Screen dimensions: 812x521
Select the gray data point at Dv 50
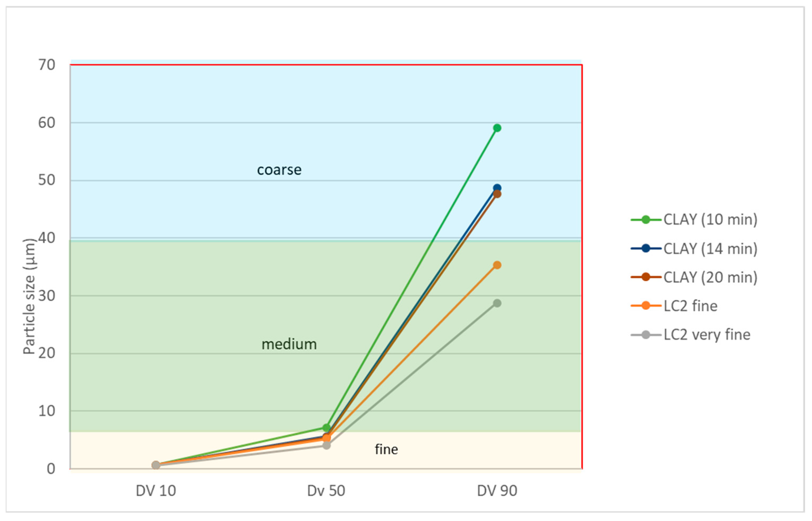point(326,446)
